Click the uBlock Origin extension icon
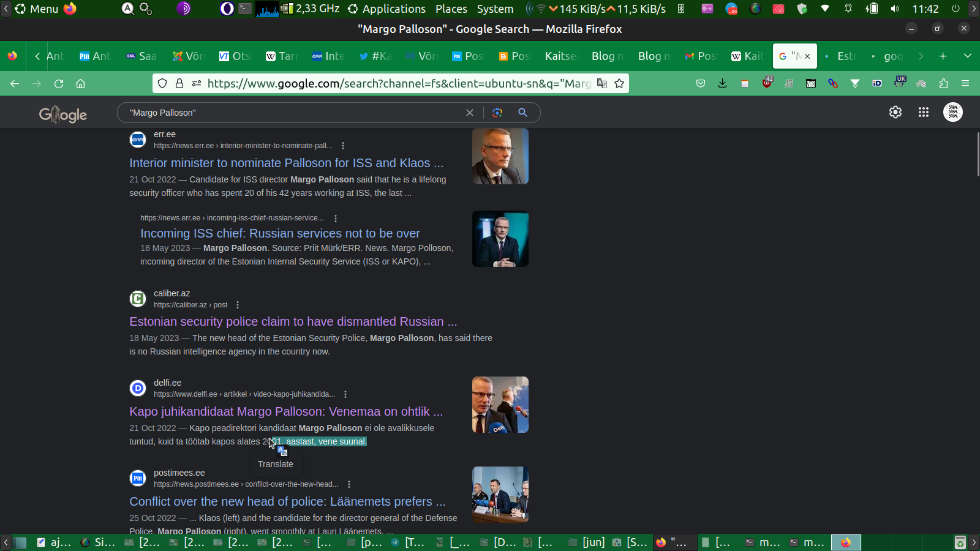The height and width of the screenshot is (551, 980). coord(767,83)
